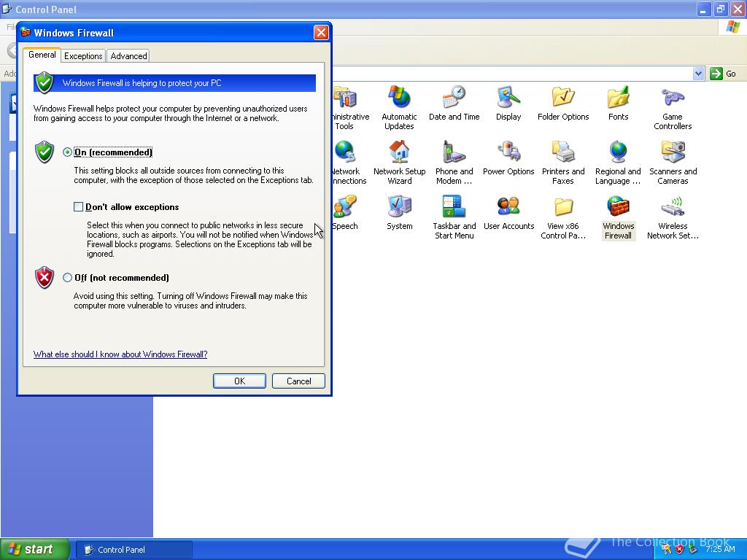Image resolution: width=747 pixels, height=560 pixels.
Task: Open the Scanners and Cameras icon
Action: (673, 152)
